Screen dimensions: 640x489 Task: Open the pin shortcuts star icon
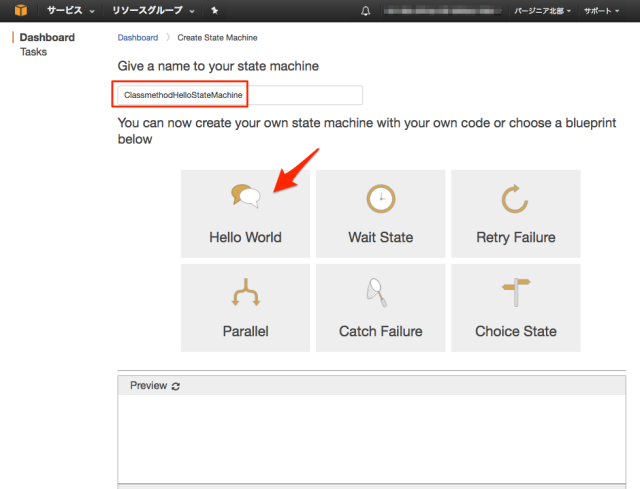click(x=215, y=11)
